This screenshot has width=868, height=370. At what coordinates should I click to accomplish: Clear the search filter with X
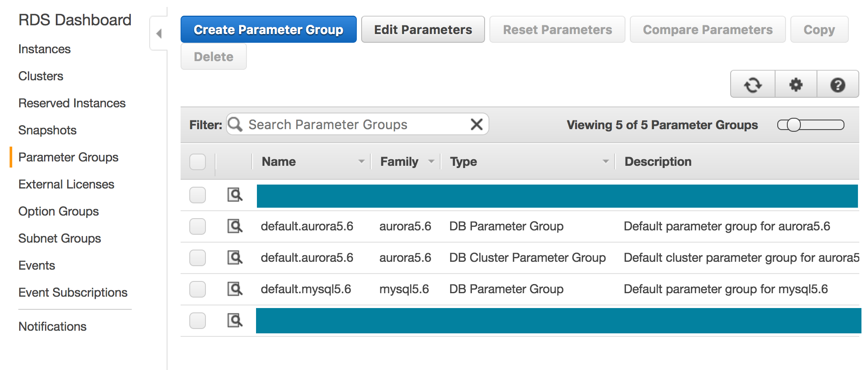tap(477, 124)
